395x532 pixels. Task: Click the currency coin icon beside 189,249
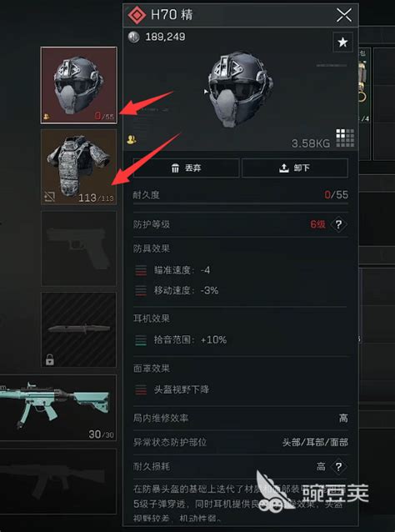click(133, 37)
